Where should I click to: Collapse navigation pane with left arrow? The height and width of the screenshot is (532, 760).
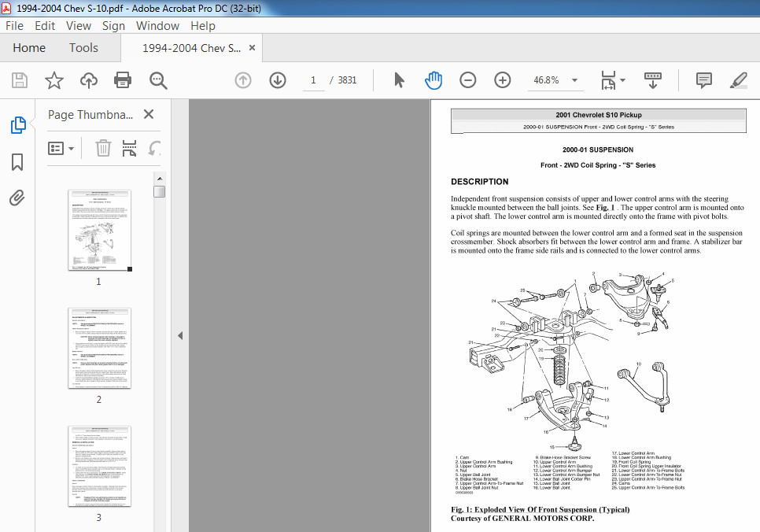click(180, 335)
